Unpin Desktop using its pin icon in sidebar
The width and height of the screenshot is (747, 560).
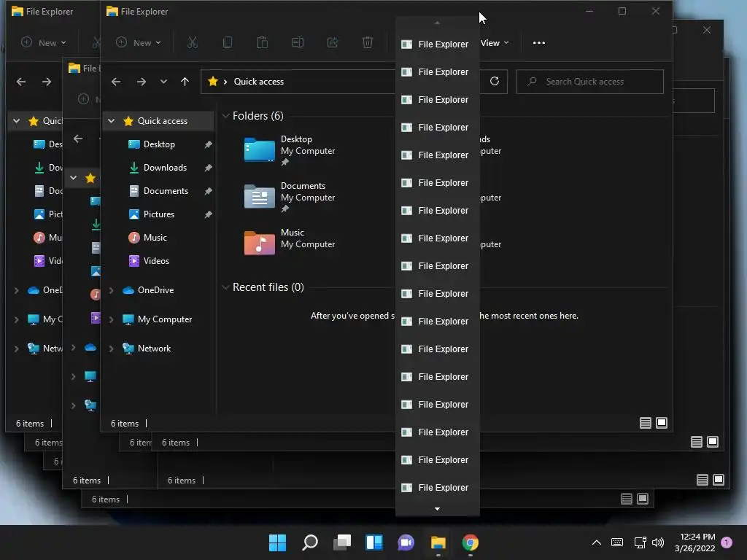(x=208, y=144)
